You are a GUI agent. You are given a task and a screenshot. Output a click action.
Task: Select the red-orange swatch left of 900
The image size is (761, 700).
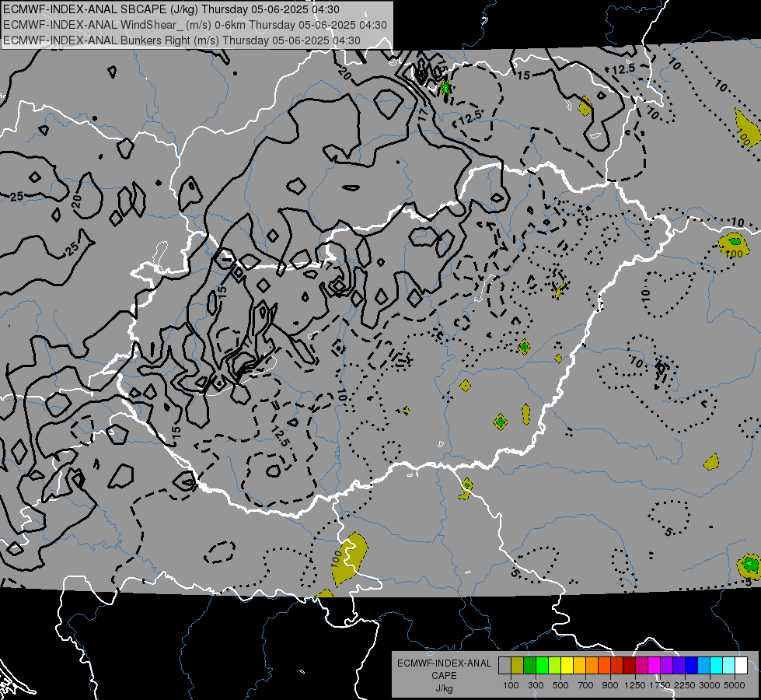pyautogui.click(x=604, y=666)
